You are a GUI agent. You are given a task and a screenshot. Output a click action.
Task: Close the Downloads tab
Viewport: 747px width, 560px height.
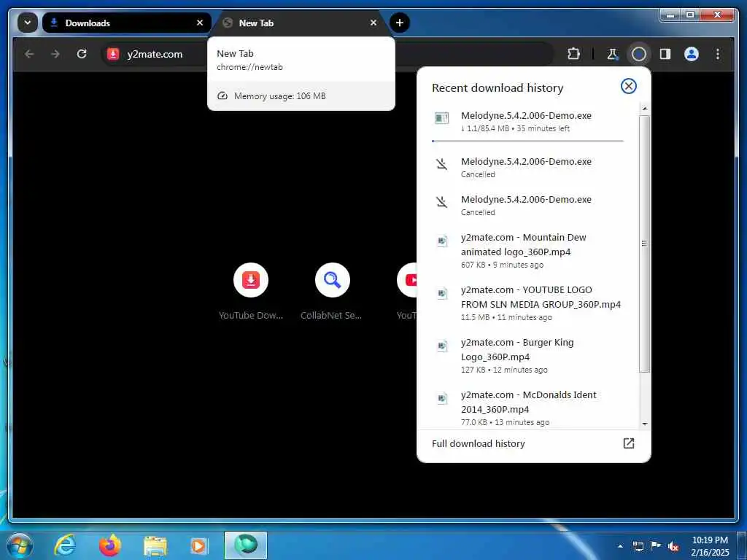tap(200, 23)
